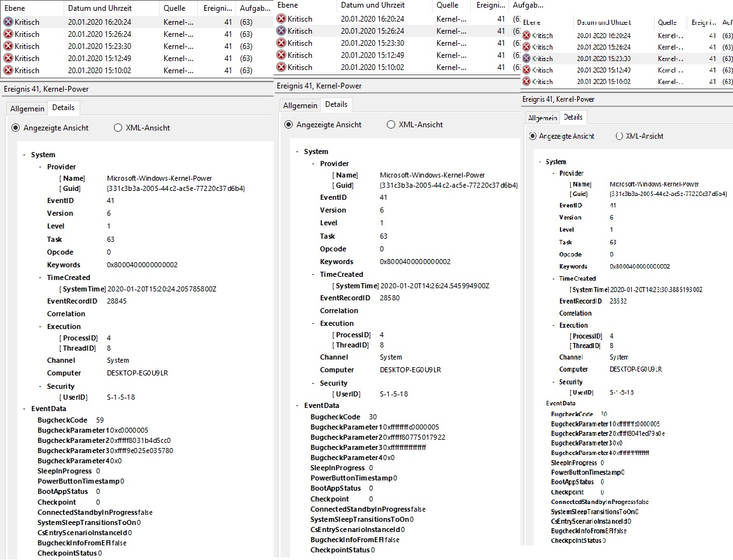Click EventRecordID value 28580
This screenshot has width=733, height=560.
pyautogui.click(x=390, y=298)
